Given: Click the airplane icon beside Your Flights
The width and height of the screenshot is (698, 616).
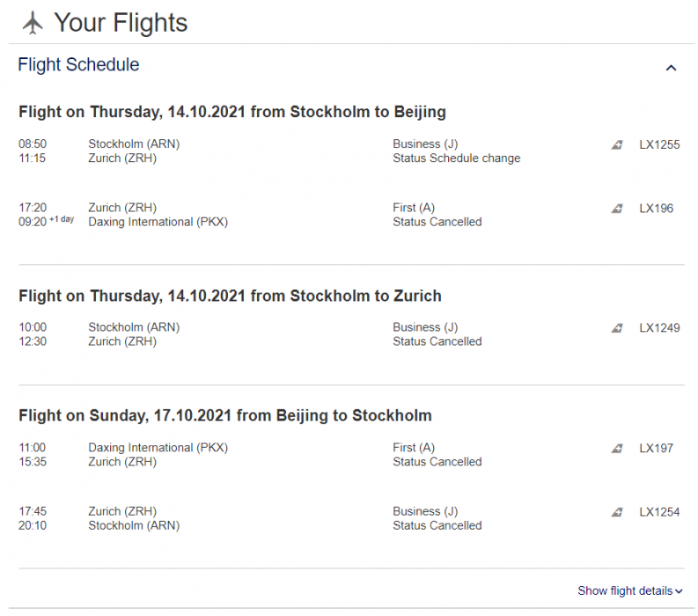Looking at the screenshot, I should (x=33, y=23).
